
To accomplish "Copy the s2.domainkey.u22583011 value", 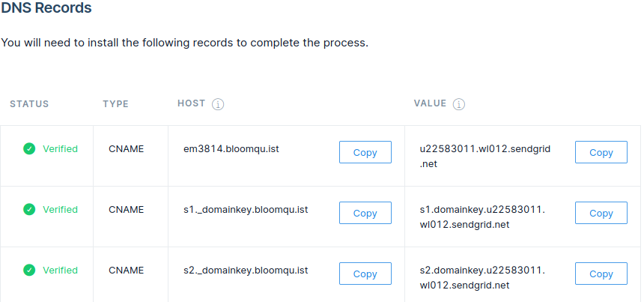I will [601, 274].
